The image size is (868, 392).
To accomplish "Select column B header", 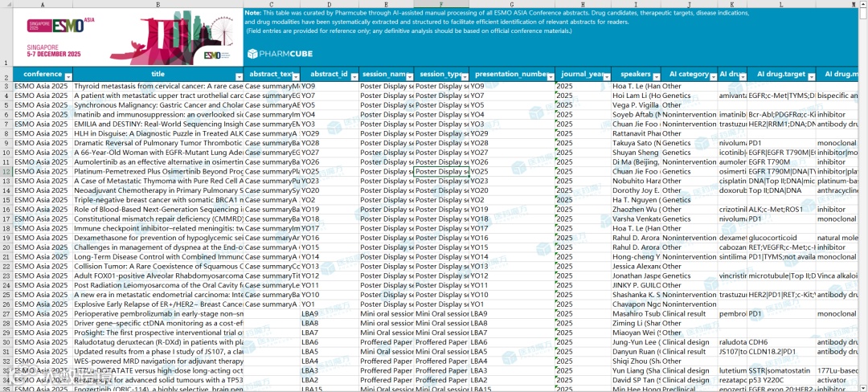I will (158, 4).
